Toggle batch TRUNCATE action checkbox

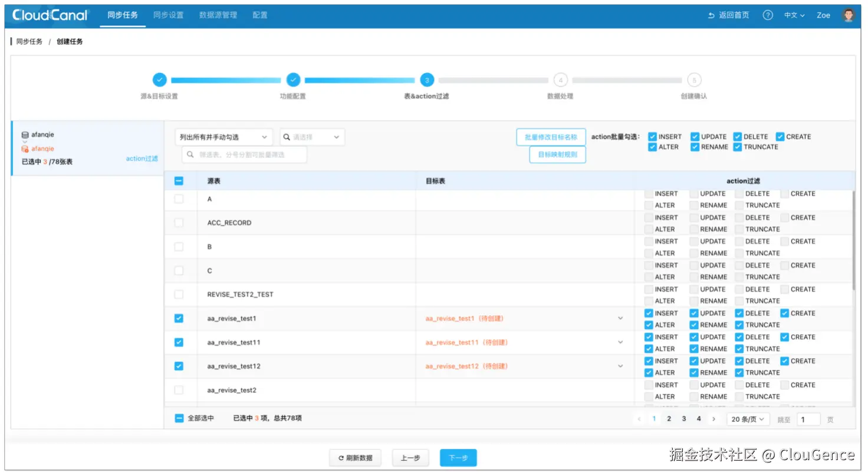click(738, 147)
